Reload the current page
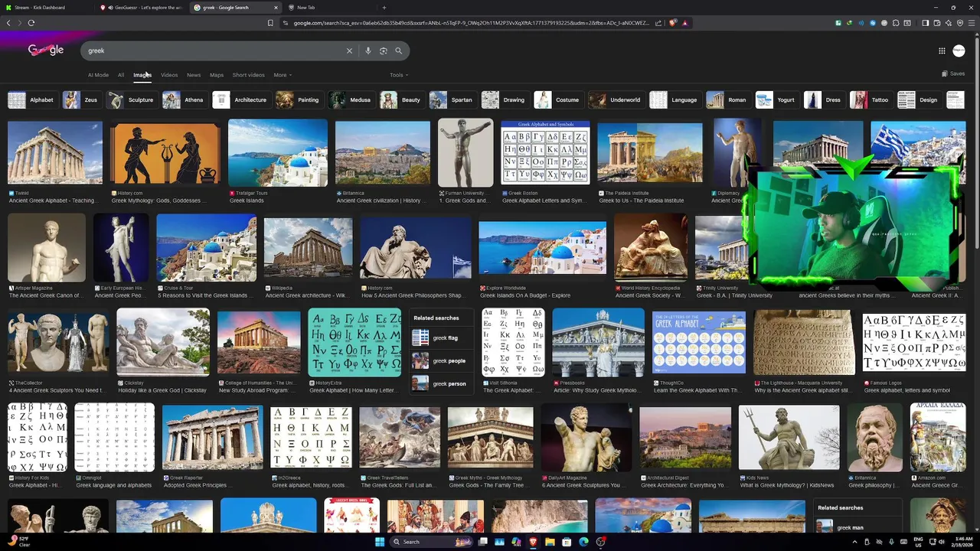The height and width of the screenshot is (551, 980). 31,23
